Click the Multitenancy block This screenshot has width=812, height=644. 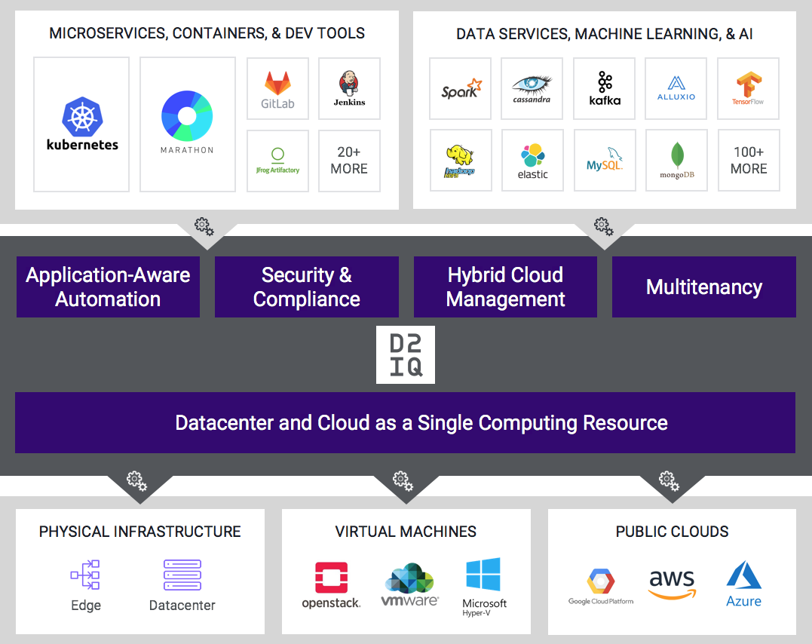[x=703, y=287]
